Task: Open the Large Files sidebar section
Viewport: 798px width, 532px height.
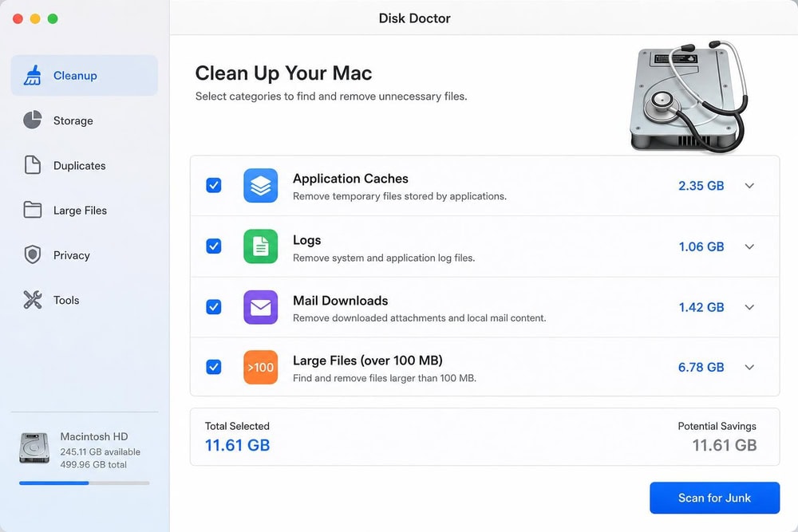Action: (85, 210)
